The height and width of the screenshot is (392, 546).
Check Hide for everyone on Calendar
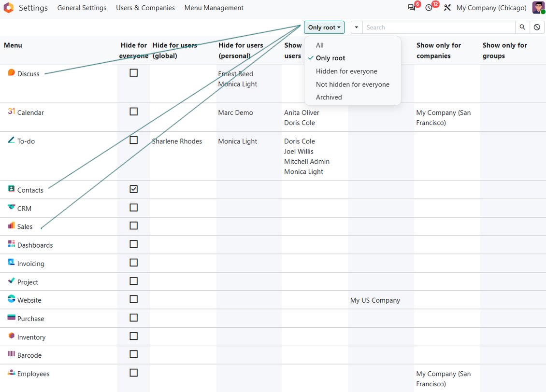[x=134, y=112]
